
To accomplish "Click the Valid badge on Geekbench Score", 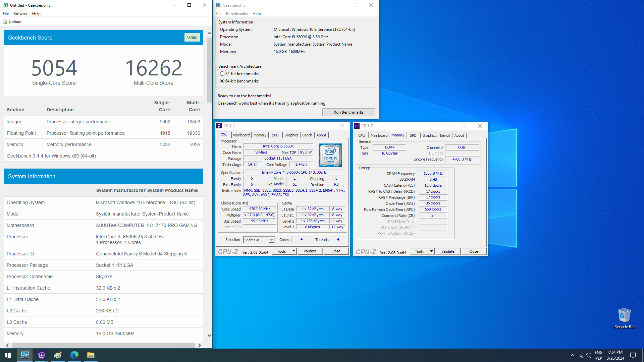I will click(192, 38).
